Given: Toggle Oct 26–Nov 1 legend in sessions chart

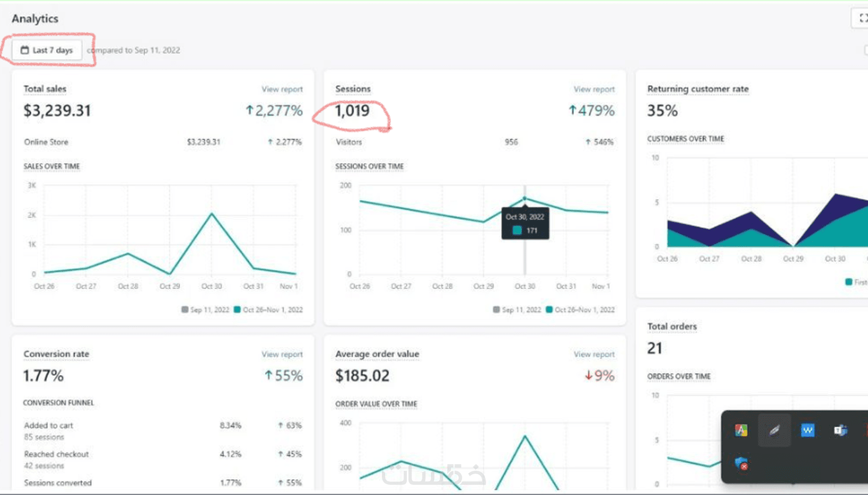Looking at the screenshot, I should [581, 310].
